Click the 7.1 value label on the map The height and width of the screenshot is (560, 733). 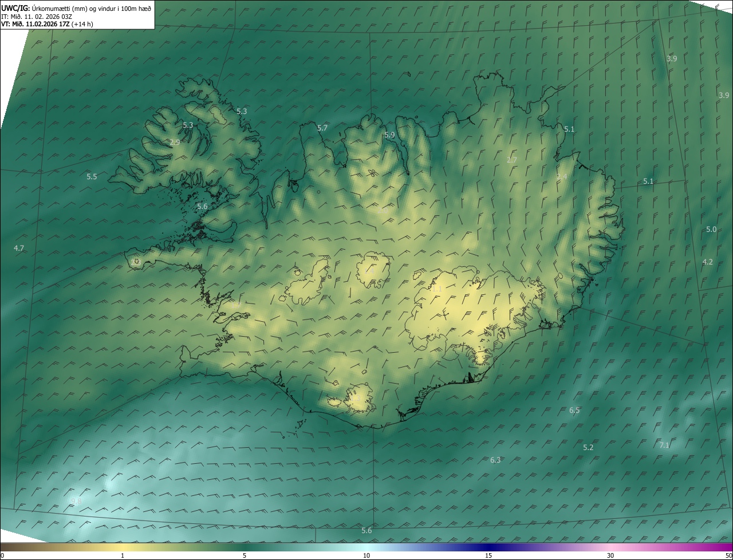pos(664,445)
